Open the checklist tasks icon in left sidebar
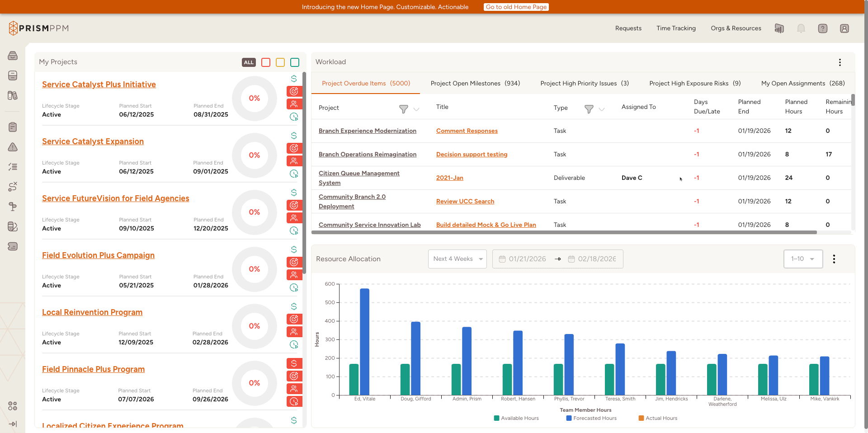868x433 pixels. pos(13,167)
